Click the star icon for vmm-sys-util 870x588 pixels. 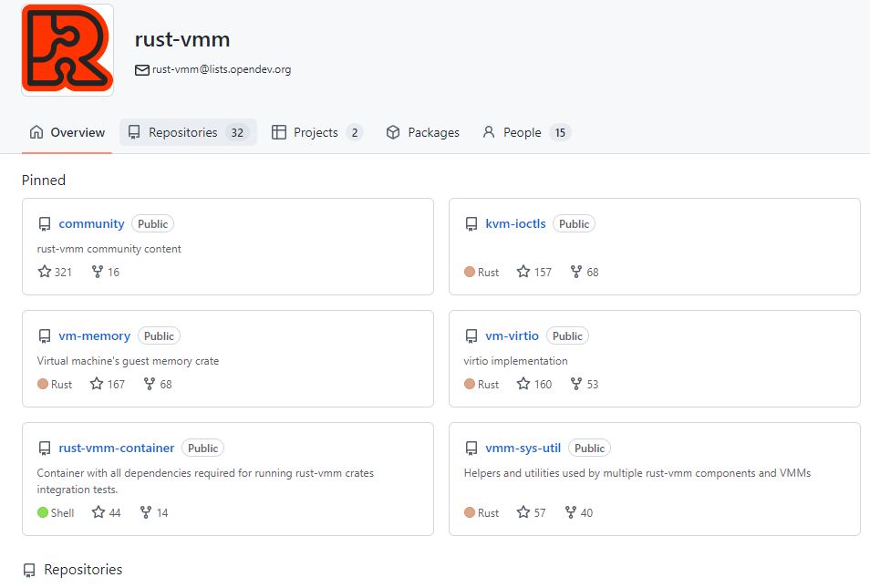click(x=523, y=512)
